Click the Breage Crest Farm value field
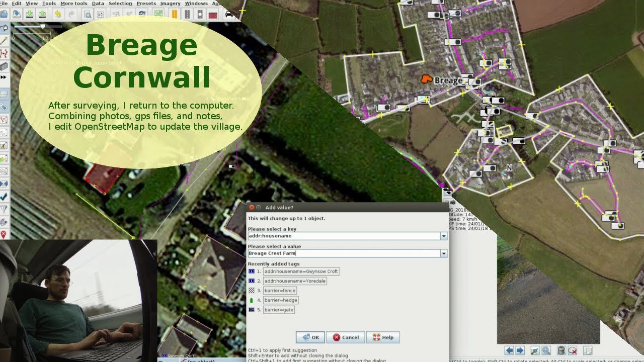 pyautogui.click(x=344, y=253)
